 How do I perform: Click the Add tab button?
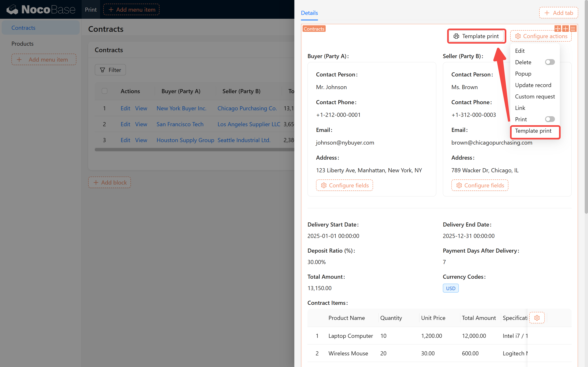pos(558,13)
